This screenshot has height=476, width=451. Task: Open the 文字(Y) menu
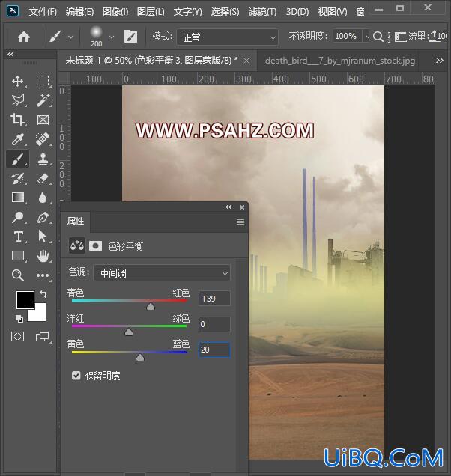(188, 12)
